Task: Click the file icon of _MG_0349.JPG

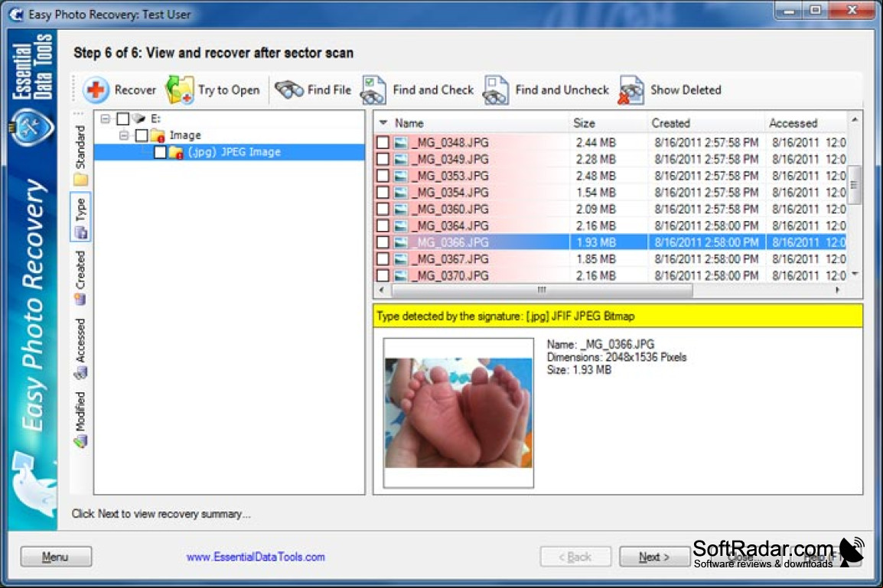Action: coord(400,159)
